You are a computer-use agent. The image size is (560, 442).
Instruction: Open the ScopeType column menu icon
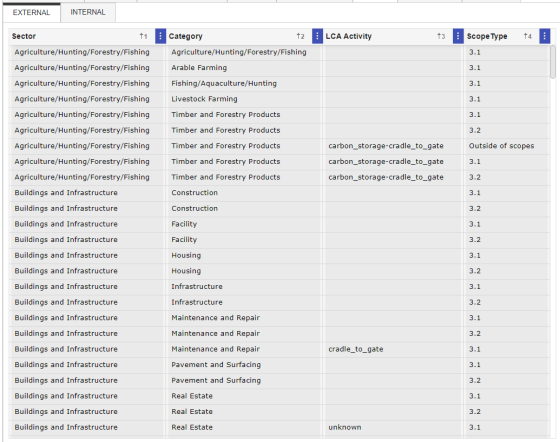click(x=544, y=36)
